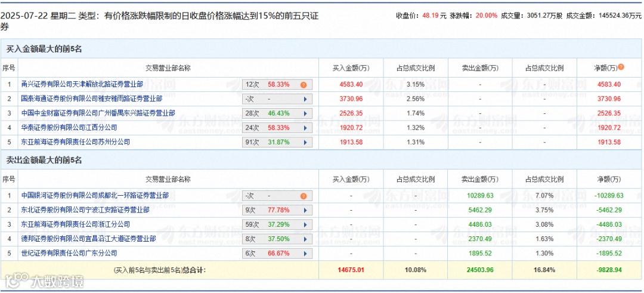Click the total buy ratio 10.08%
Viewport: 644px width, 293px height.
(x=416, y=270)
